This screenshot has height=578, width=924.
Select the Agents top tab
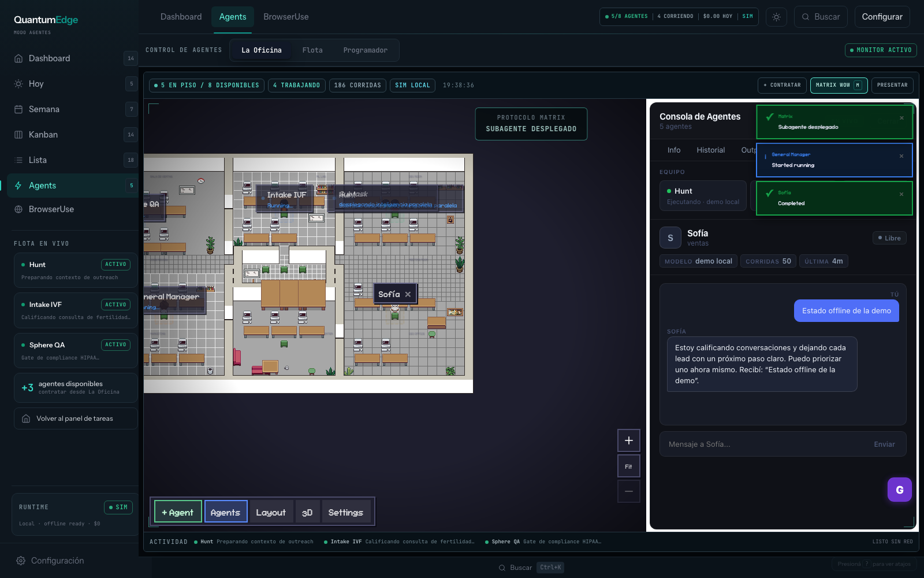(233, 17)
